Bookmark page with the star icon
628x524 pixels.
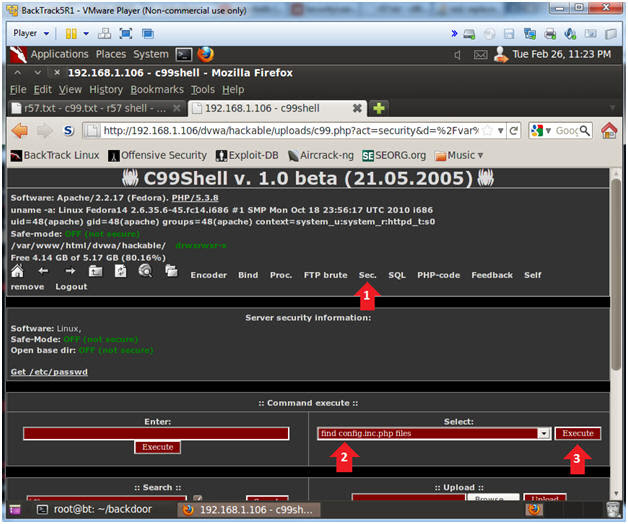pos(487,130)
